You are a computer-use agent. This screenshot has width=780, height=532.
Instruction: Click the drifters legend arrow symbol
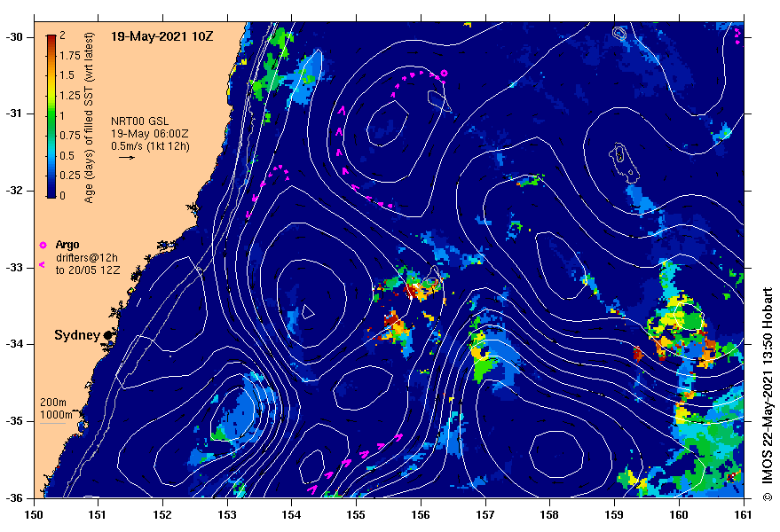[43, 264]
